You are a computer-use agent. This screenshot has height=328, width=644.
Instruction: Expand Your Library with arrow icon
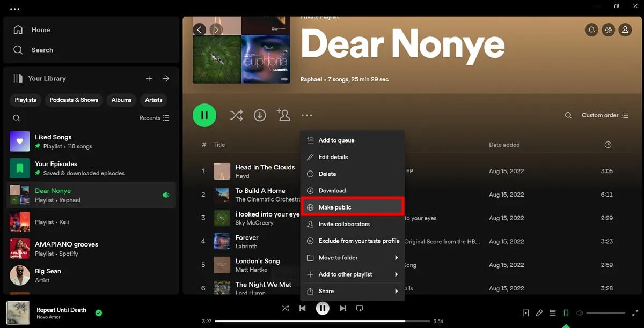tap(166, 78)
